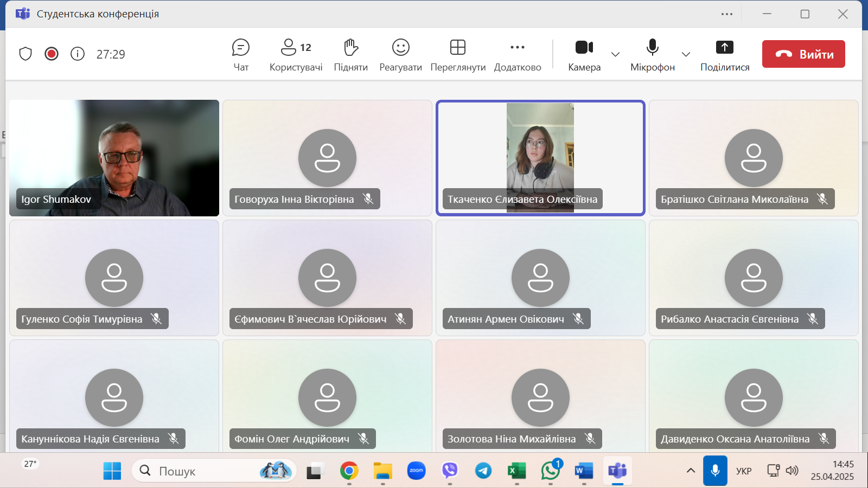
Task: Click muted mic icon for Давиденко Оксана Анатоліївна
Action: pyautogui.click(x=824, y=439)
